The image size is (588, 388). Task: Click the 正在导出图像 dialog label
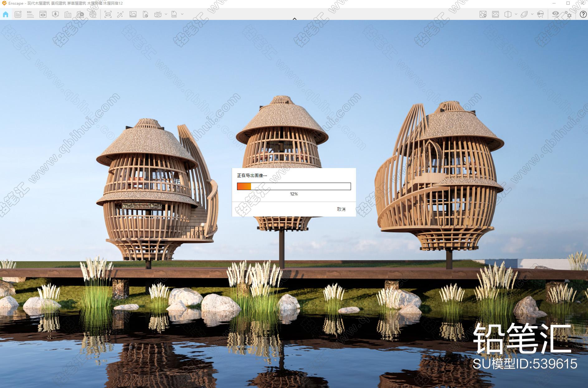[252, 175]
